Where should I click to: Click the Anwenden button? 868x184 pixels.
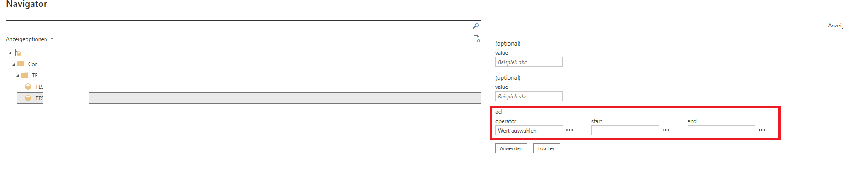(x=511, y=148)
